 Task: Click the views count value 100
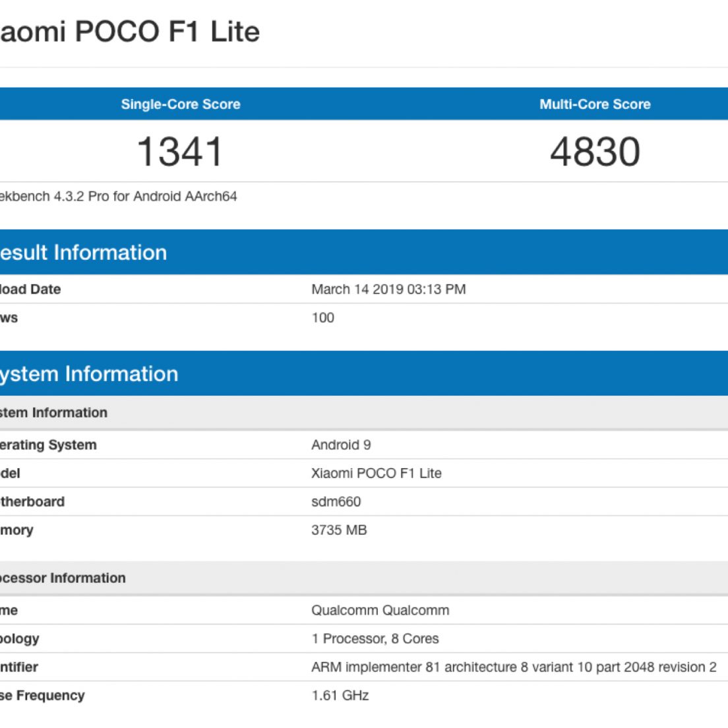pos(323,318)
